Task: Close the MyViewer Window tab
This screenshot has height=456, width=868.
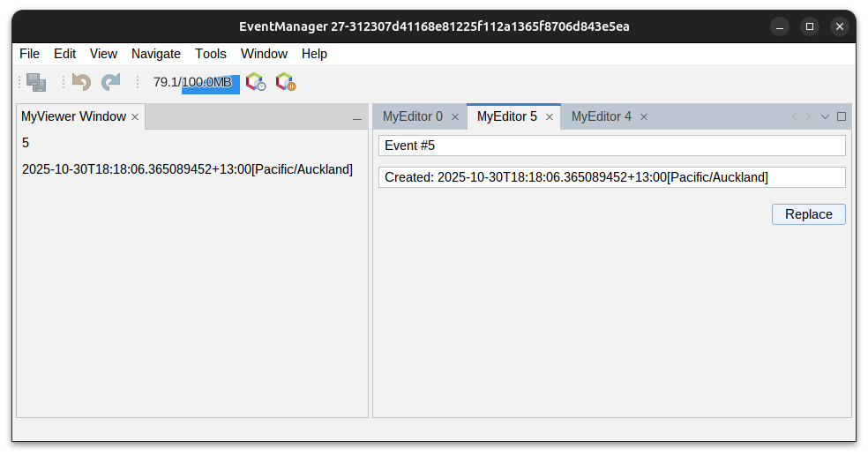Action: click(x=135, y=116)
